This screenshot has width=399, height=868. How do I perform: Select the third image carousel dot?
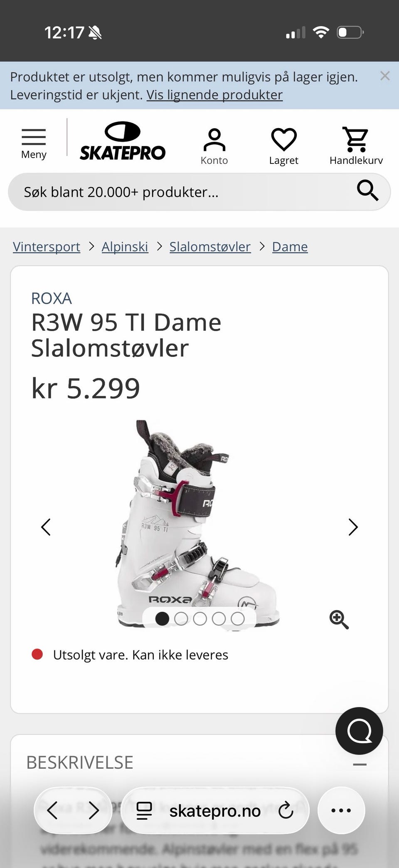point(200,619)
